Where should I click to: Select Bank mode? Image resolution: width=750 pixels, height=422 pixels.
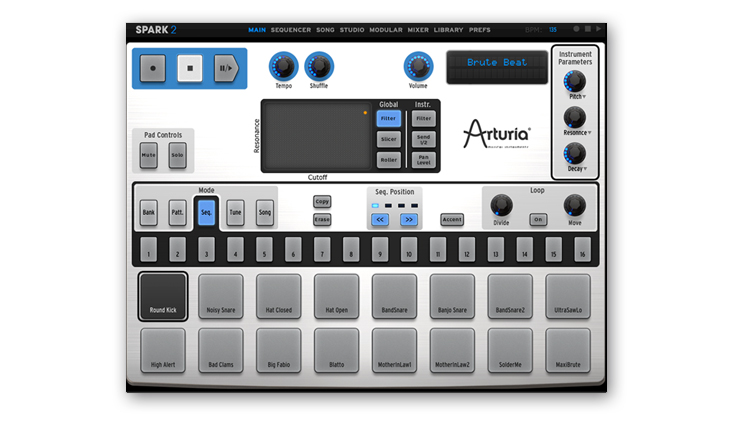(149, 212)
